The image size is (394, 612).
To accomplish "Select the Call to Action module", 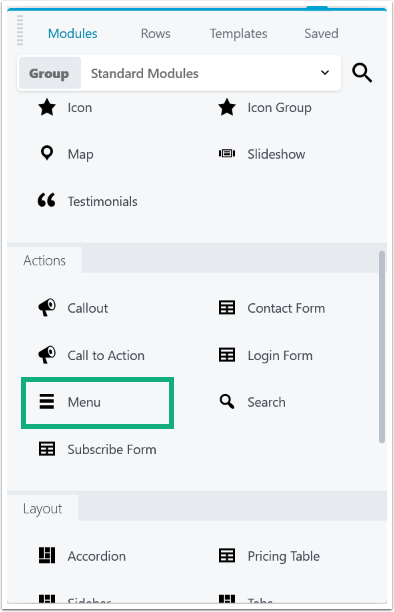I will [91, 355].
